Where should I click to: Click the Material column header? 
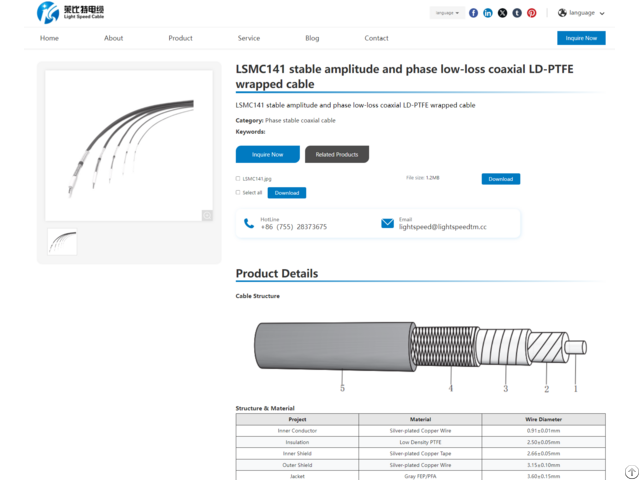click(420, 419)
